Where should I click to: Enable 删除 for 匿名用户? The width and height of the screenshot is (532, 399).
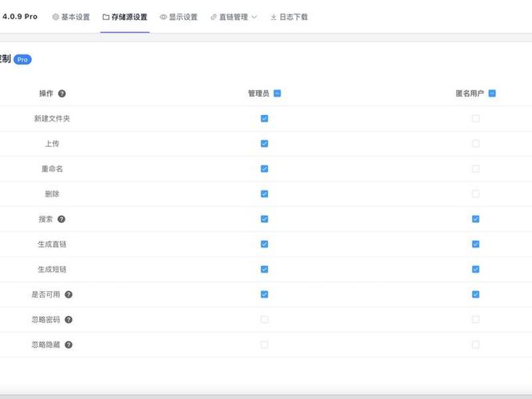[x=475, y=194]
